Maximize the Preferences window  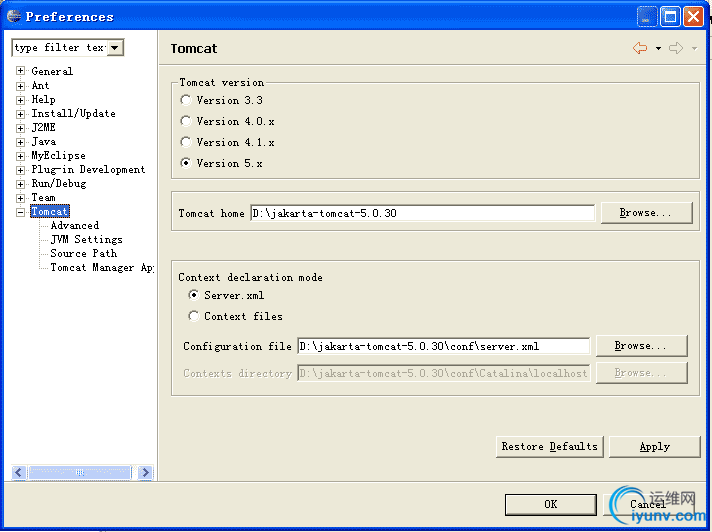point(670,17)
